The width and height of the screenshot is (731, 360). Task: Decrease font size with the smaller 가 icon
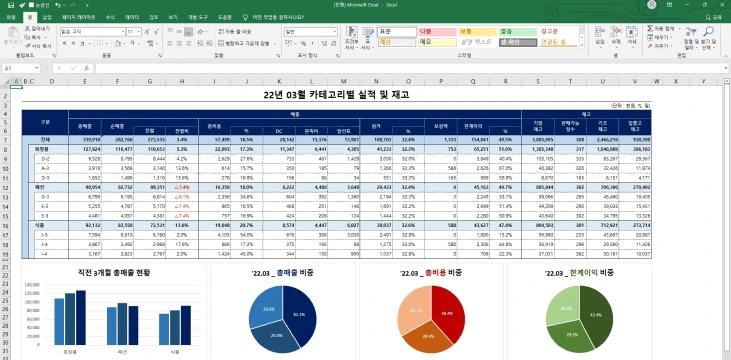(155, 32)
